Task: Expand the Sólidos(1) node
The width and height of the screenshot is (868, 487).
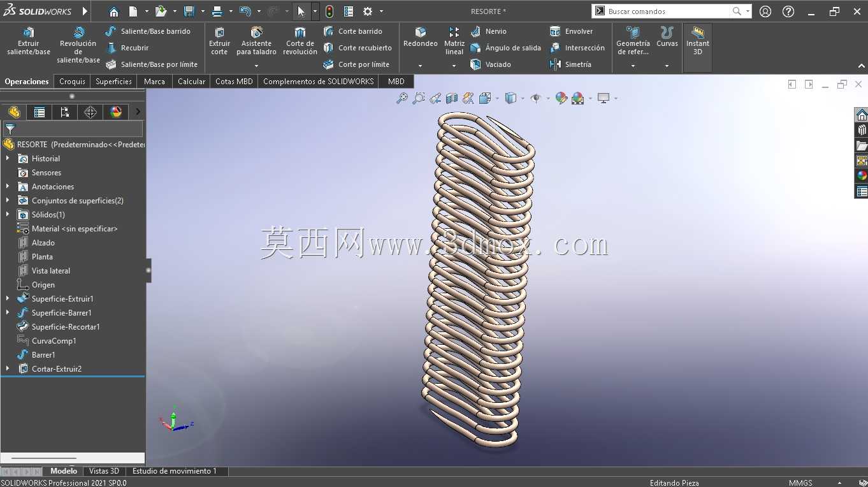Action: coord(8,214)
